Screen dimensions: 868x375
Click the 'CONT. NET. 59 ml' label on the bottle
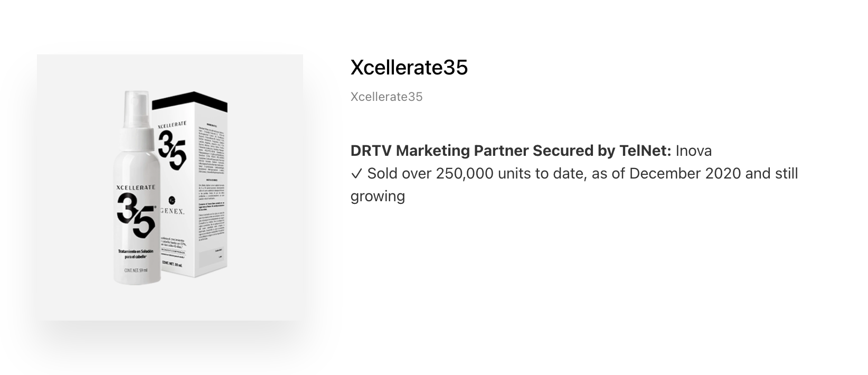pyautogui.click(x=136, y=270)
